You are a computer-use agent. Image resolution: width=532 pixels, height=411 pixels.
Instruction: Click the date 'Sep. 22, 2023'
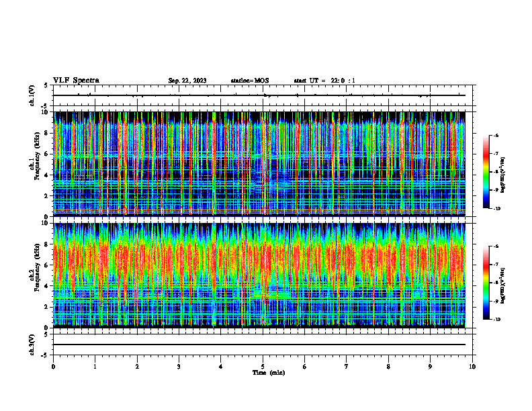point(187,81)
